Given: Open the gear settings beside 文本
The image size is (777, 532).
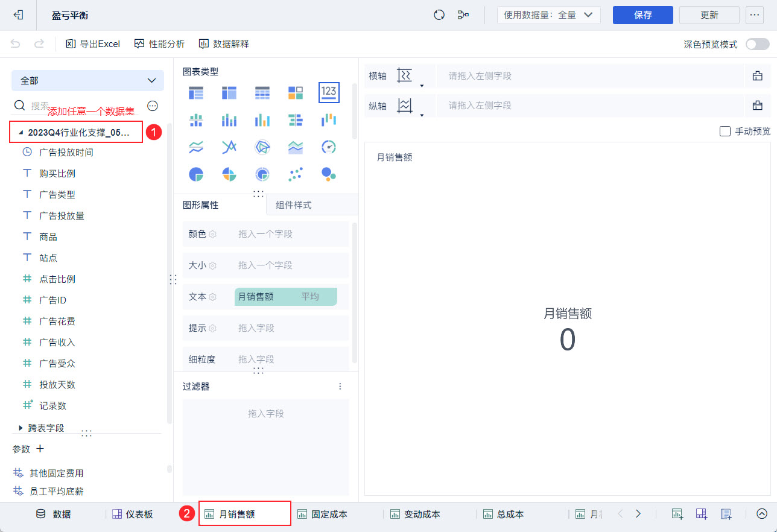Looking at the screenshot, I should tap(212, 297).
